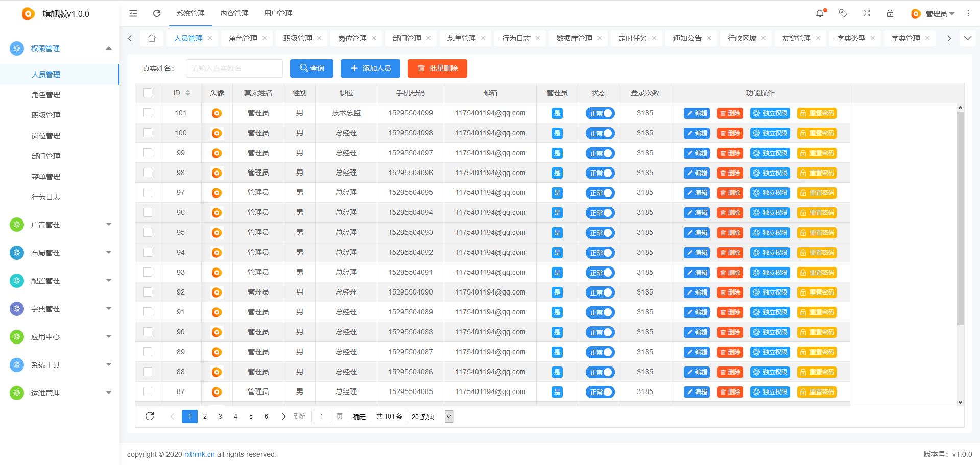
Task: Check the checkbox for row ID 96
Action: 148,212
